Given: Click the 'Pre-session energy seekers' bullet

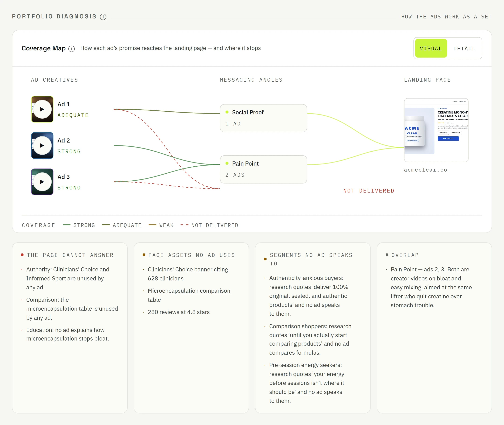Looking at the screenshot, I should 307,383.
